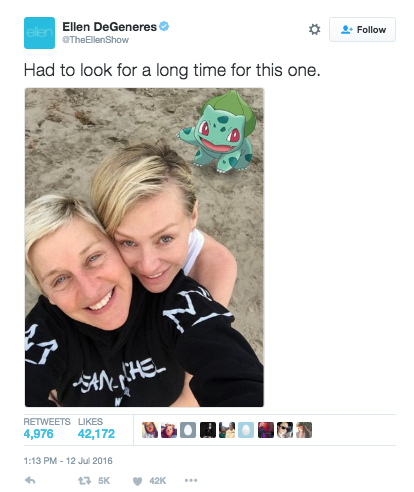414x492 pixels.
Task: Open the light blue egg avatar
Action: tap(246, 430)
